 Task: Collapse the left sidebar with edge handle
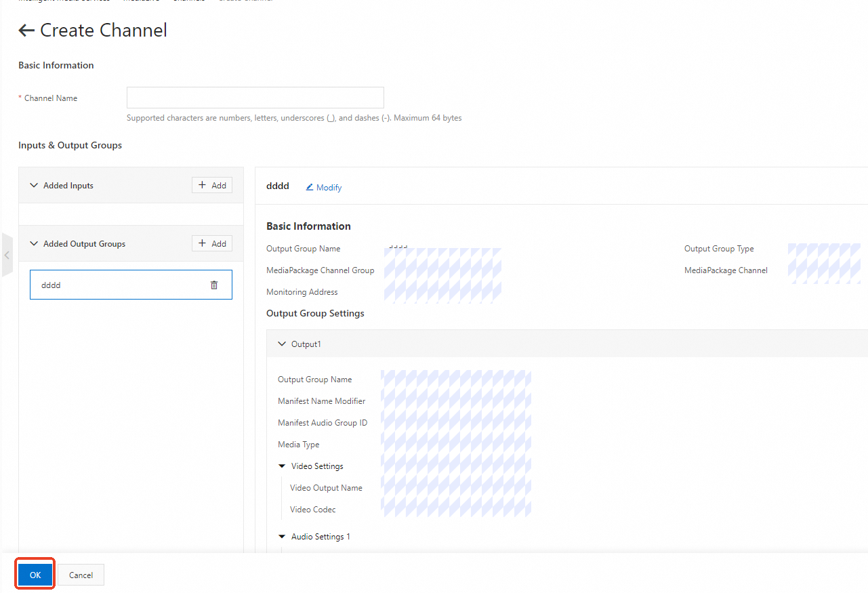tap(7, 255)
